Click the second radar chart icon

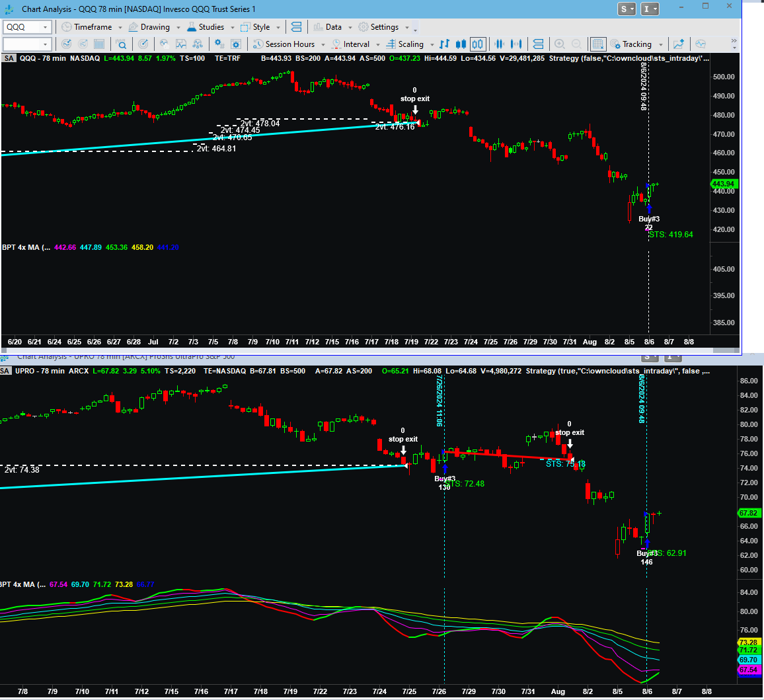pos(83,44)
